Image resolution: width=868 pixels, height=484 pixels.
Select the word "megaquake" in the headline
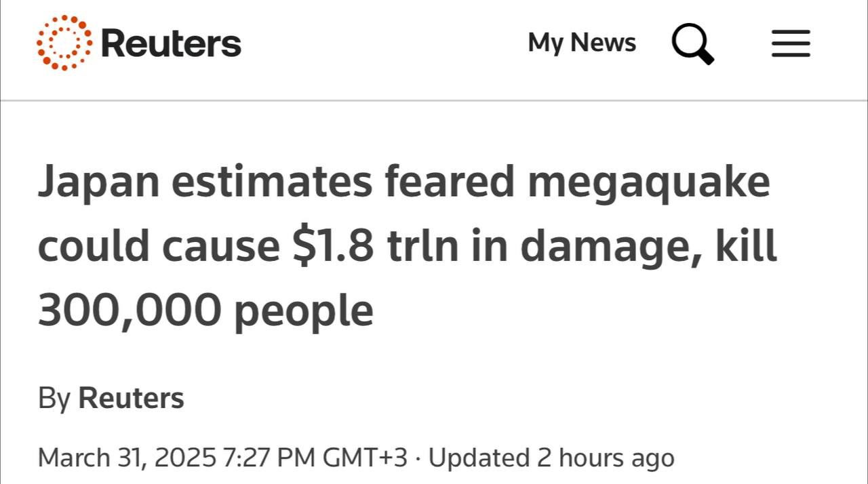[x=648, y=182]
